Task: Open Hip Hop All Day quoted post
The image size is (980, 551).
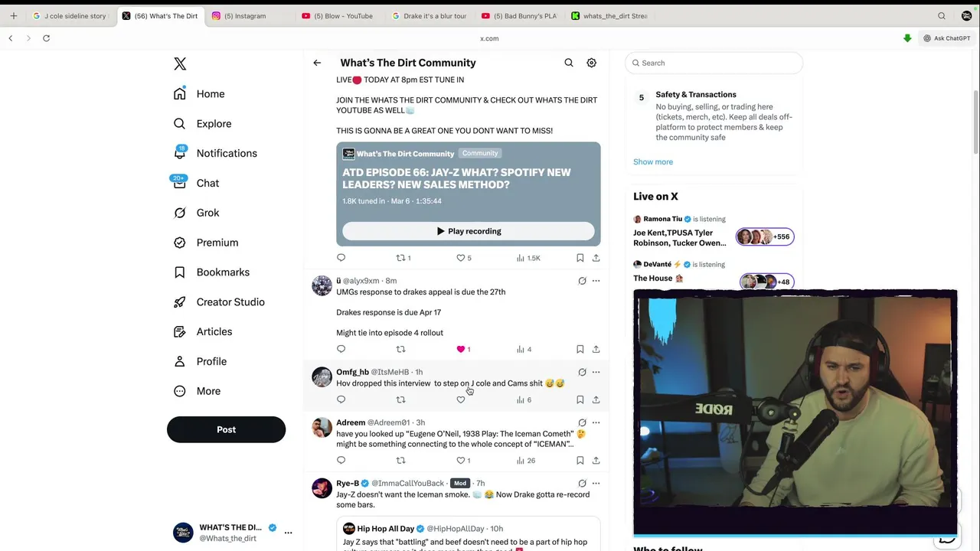Action: pyautogui.click(x=469, y=534)
